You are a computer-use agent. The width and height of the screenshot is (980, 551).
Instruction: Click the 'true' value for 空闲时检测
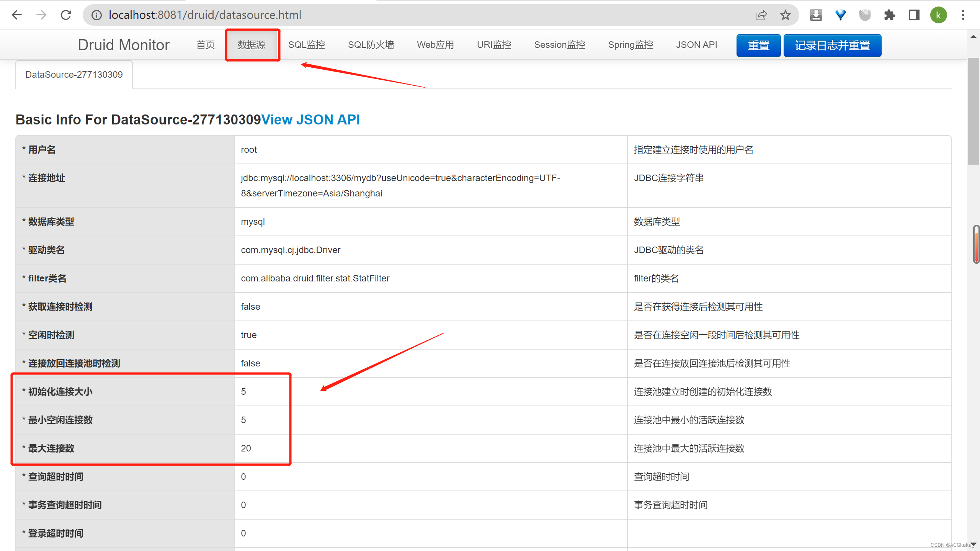249,335
